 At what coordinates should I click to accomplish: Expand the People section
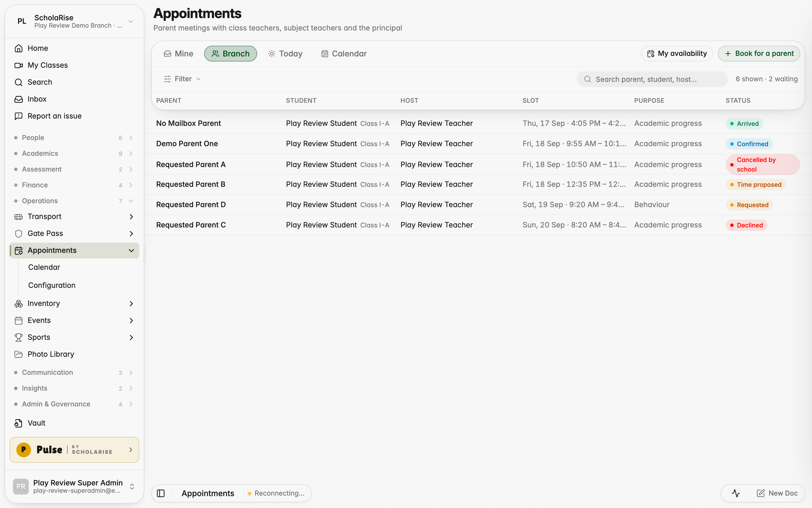(x=74, y=138)
